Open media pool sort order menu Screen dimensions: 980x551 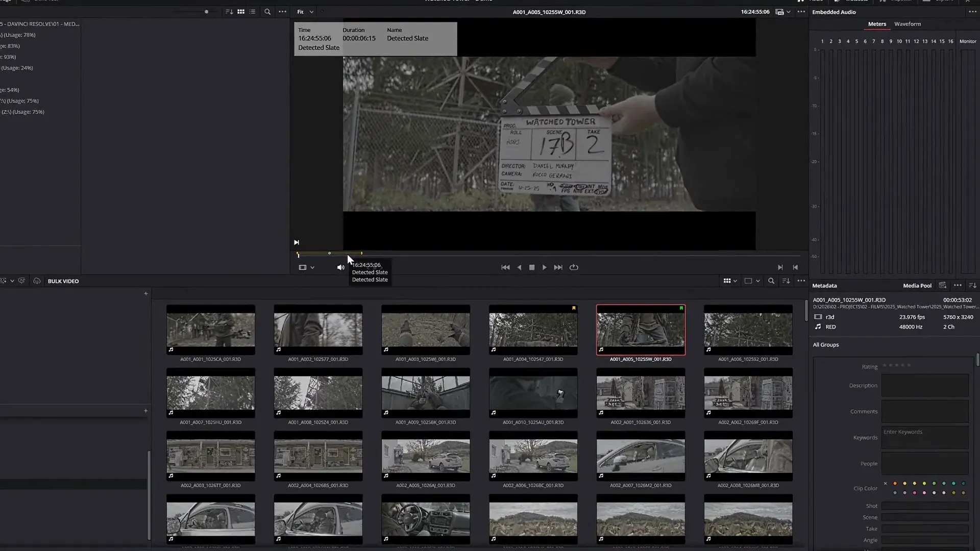pyautogui.click(x=786, y=281)
